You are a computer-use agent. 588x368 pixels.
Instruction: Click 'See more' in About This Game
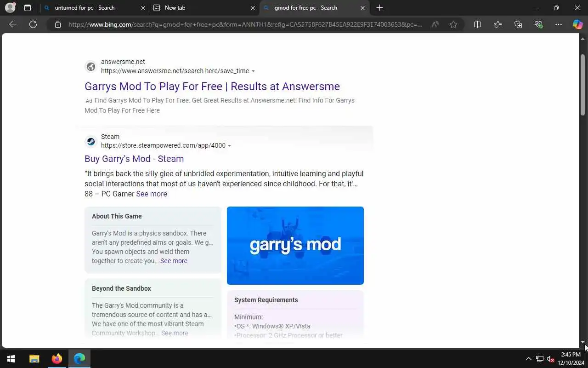[x=174, y=261]
